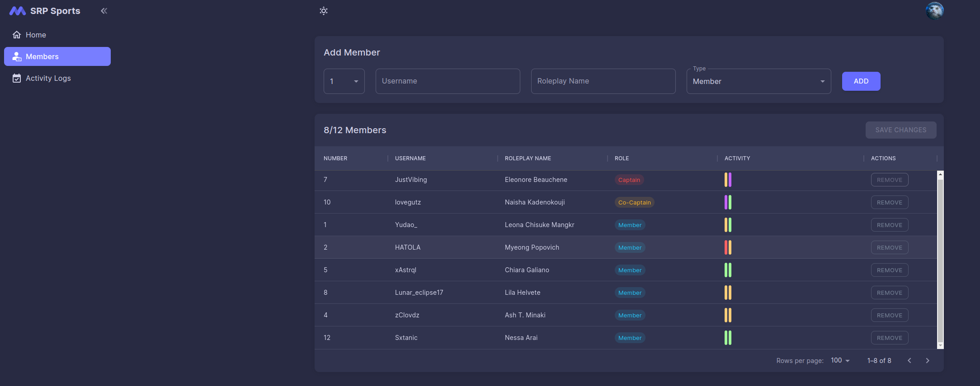This screenshot has height=386, width=980.
Task: Go to previous page arrow
Action: tap(909, 360)
